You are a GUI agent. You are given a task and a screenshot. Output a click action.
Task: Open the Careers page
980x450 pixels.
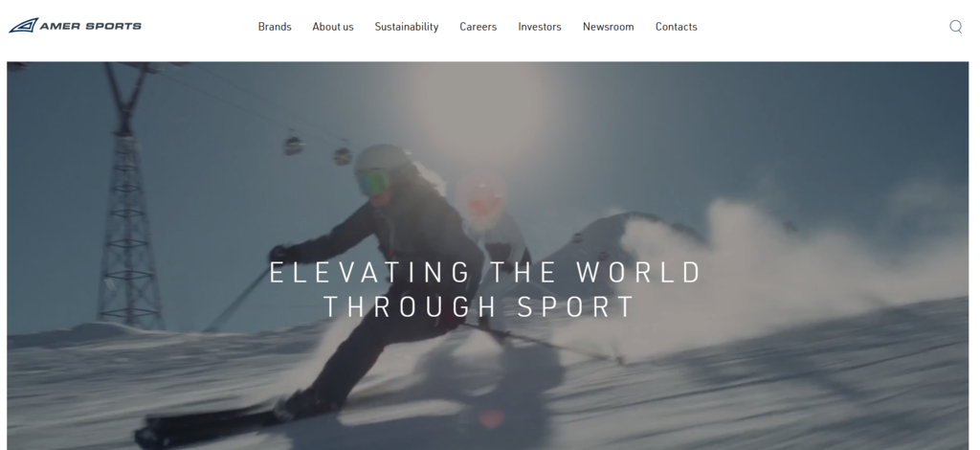coord(479,27)
